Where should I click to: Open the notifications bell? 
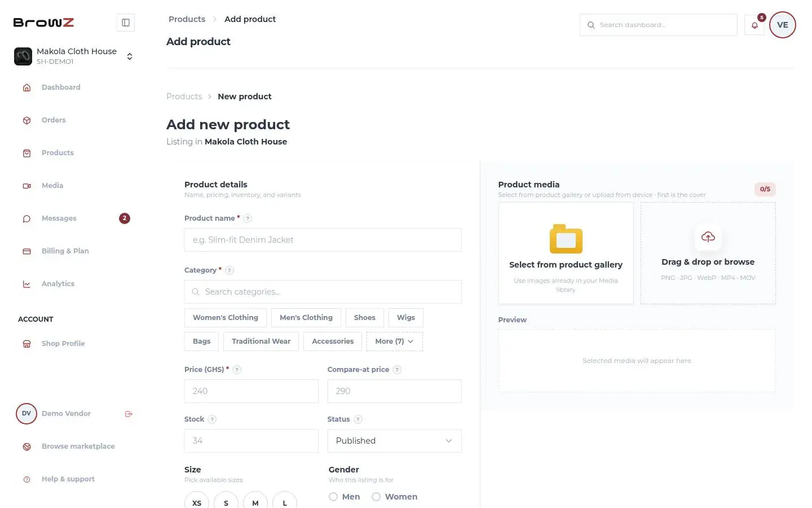pos(754,25)
